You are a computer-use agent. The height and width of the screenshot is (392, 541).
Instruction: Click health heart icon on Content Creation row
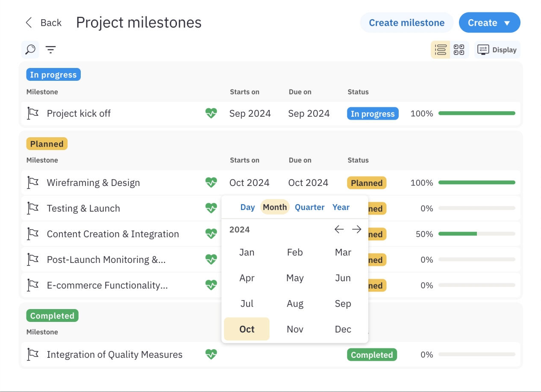coord(211,234)
